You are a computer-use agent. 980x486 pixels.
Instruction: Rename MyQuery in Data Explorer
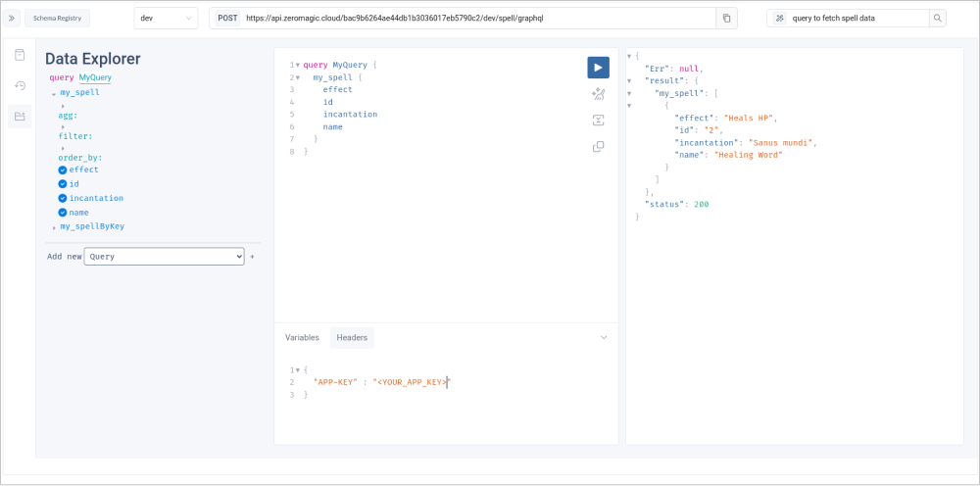[x=95, y=78]
